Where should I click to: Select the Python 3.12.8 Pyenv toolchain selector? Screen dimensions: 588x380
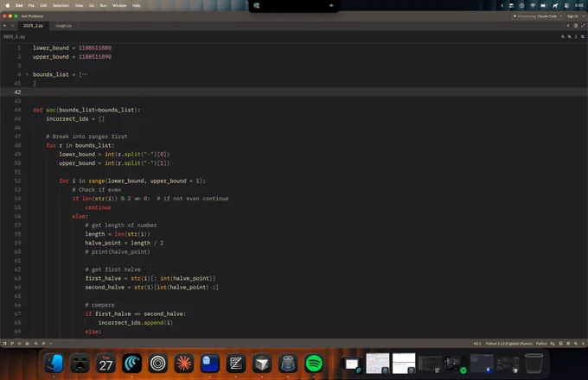click(x=508, y=344)
